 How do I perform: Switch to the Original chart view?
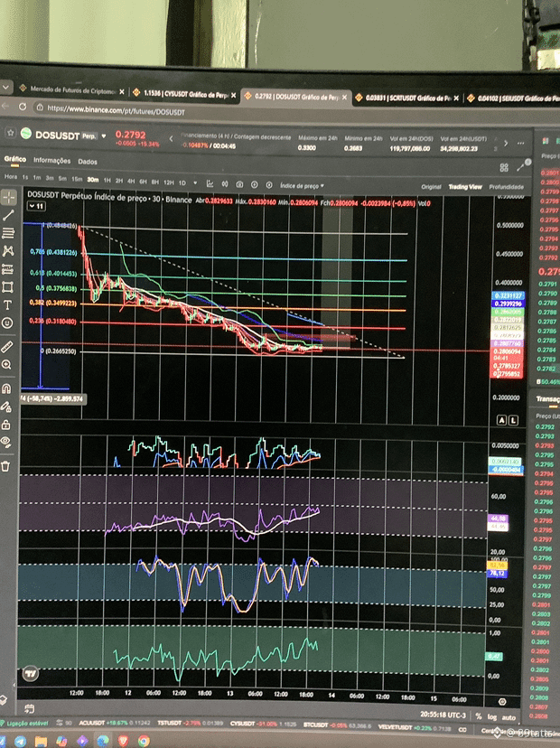(431, 187)
